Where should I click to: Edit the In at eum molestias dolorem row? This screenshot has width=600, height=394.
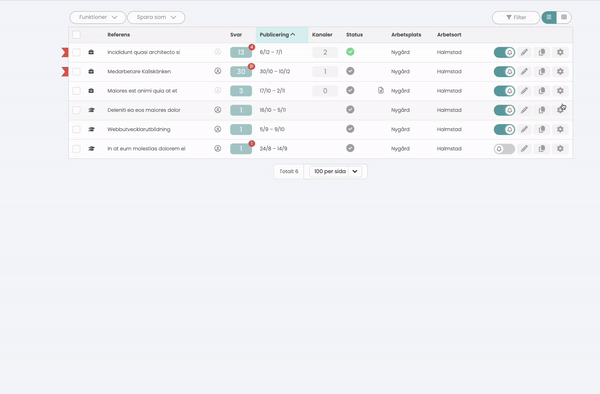click(524, 148)
